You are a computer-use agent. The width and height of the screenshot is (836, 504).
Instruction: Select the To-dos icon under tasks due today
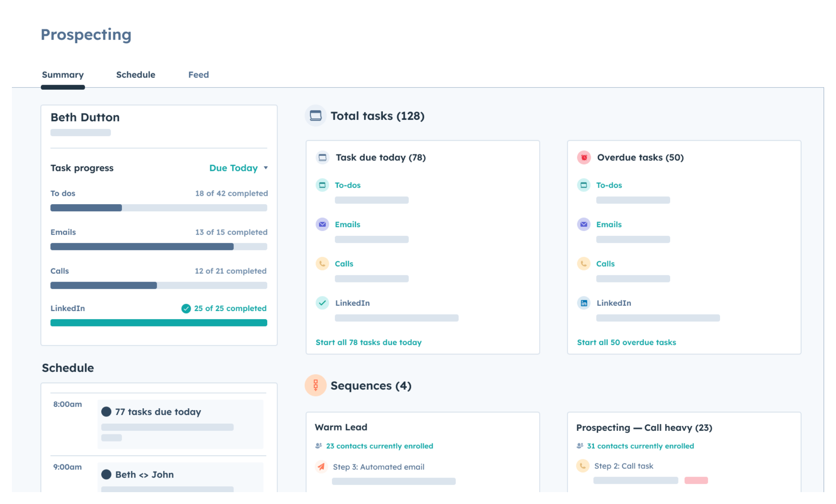pyautogui.click(x=323, y=185)
